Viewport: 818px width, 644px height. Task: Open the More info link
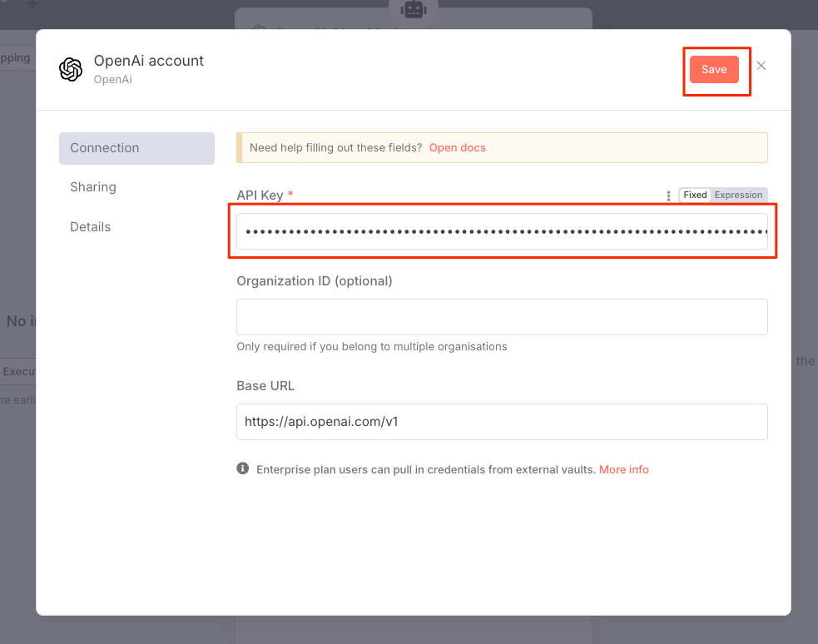(623, 470)
